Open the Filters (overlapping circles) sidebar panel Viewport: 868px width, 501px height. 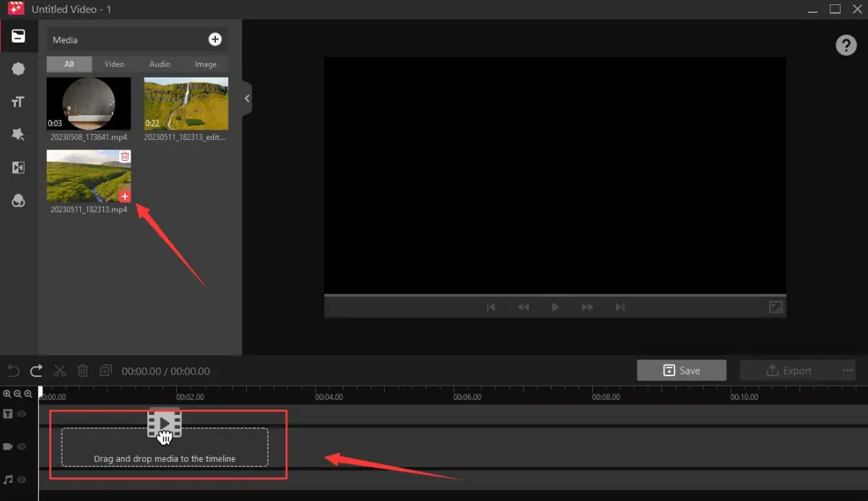[18, 201]
